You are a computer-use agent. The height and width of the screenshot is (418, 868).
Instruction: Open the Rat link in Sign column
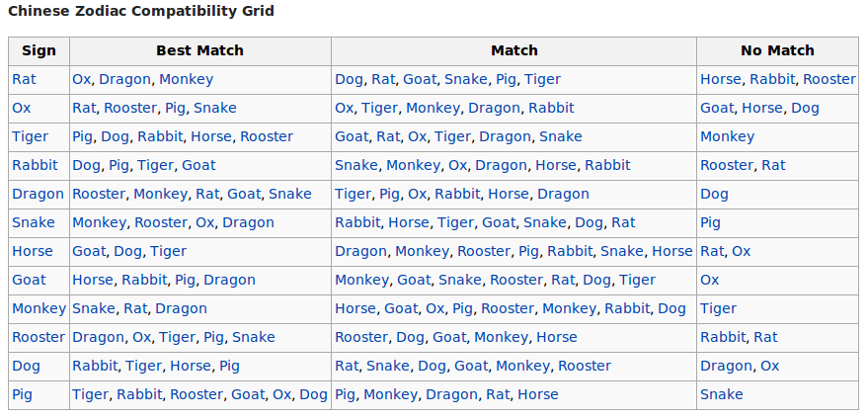tap(24, 80)
